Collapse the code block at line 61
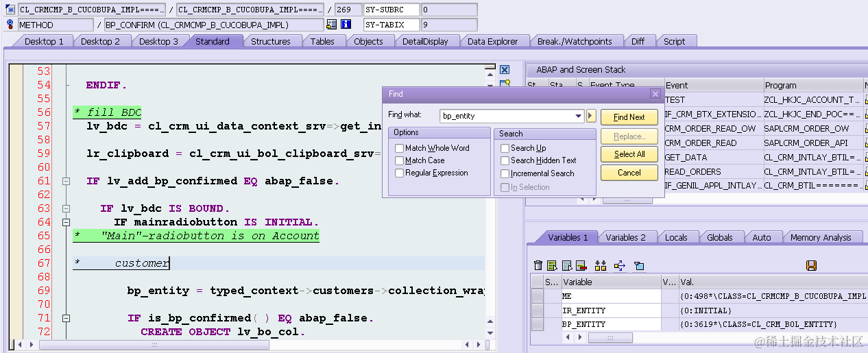This screenshot has width=868, height=353. 67,182
